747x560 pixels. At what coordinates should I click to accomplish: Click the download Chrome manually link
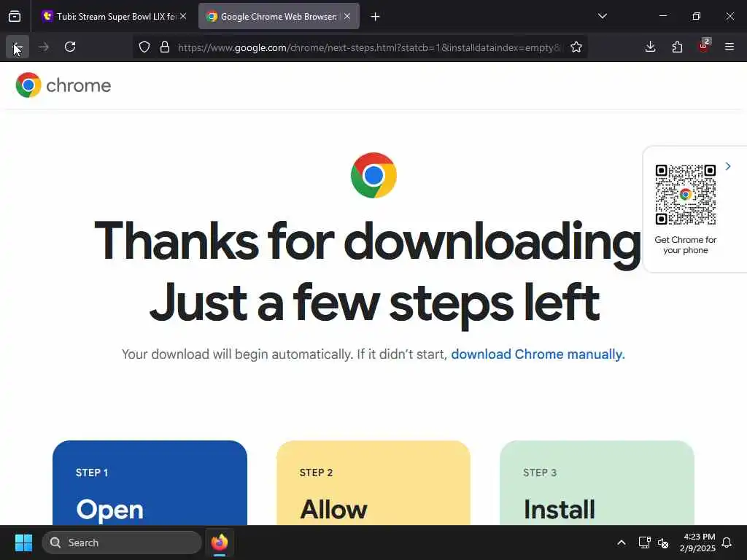tap(538, 354)
